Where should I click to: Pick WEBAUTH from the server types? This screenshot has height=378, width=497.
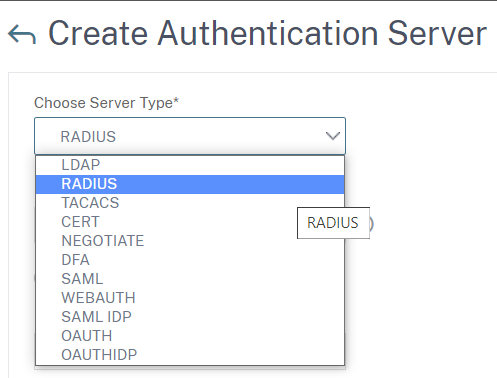point(190,298)
